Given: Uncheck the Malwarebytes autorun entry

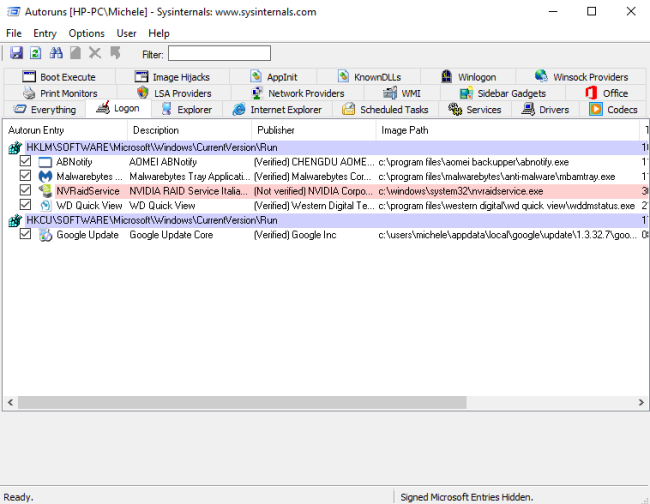Looking at the screenshot, I should click(x=25, y=175).
